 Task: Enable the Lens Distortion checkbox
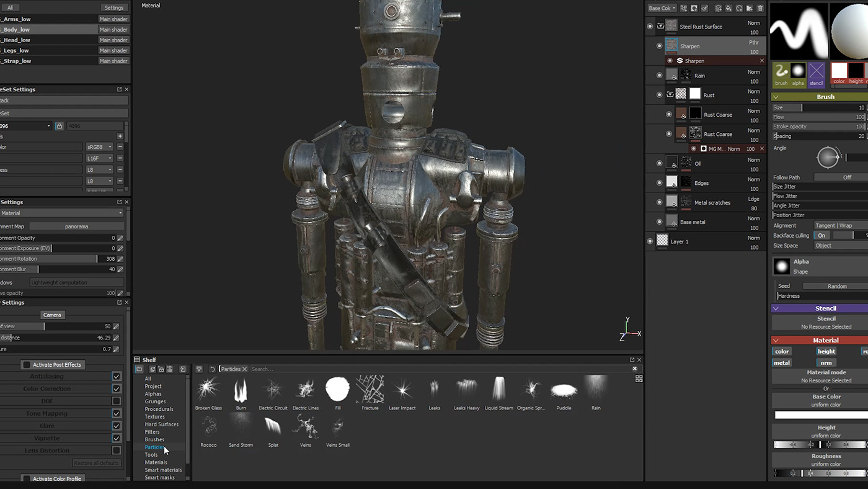(x=116, y=451)
